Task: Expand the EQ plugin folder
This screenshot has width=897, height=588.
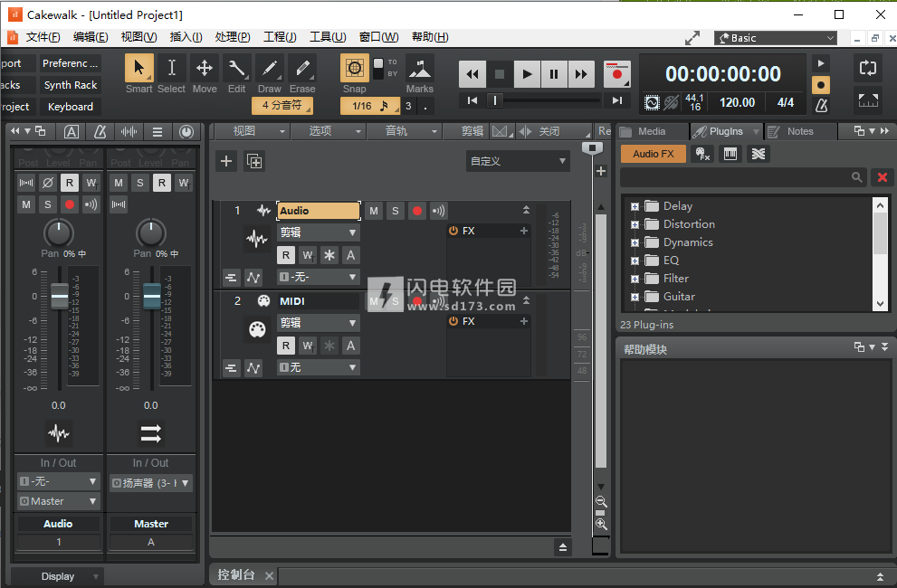Action: click(x=635, y=261)
